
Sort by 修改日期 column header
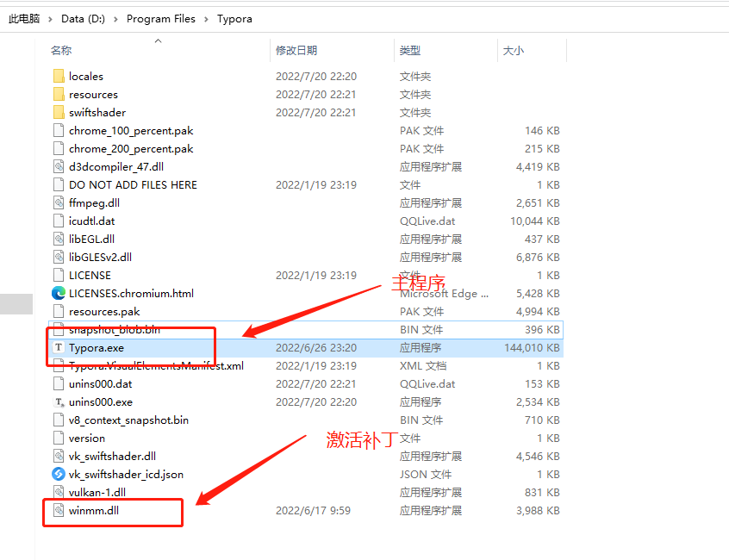(x=296, y=50)
